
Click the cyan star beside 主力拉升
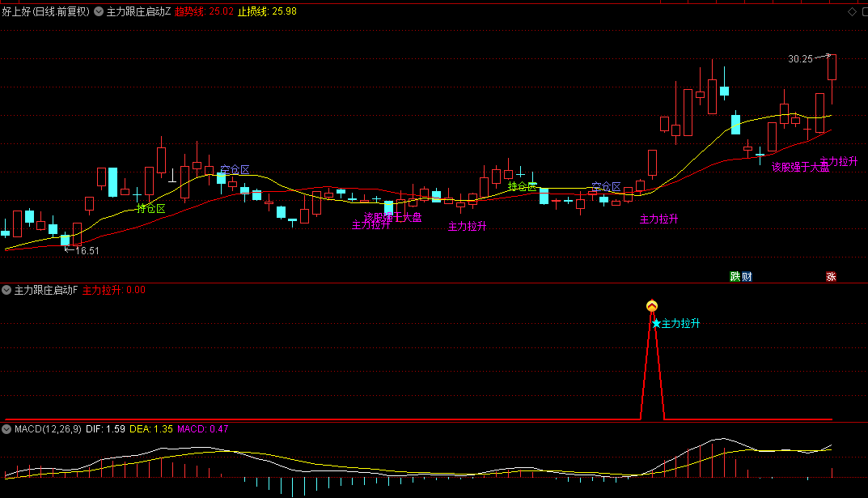tap(656, 323)
